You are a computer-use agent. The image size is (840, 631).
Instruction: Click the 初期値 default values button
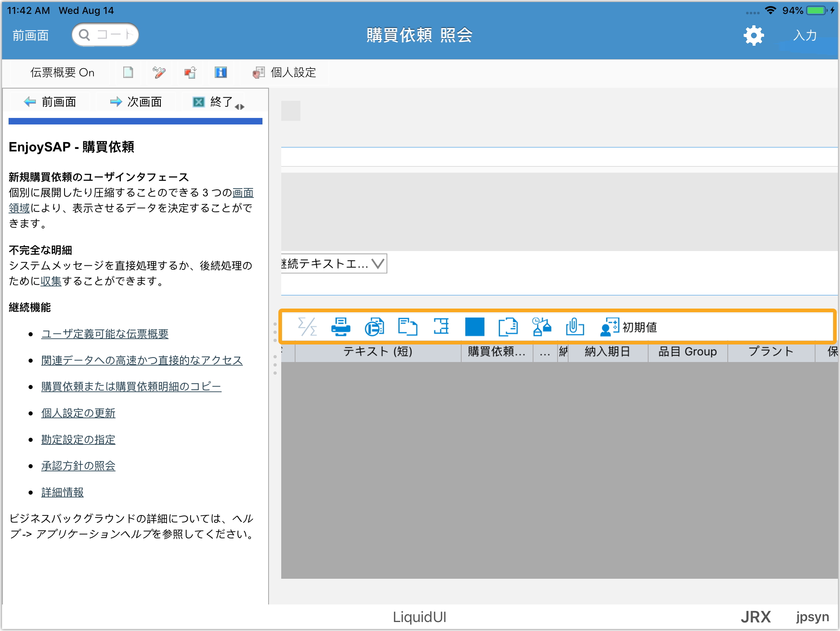click(x=629, y=327)
